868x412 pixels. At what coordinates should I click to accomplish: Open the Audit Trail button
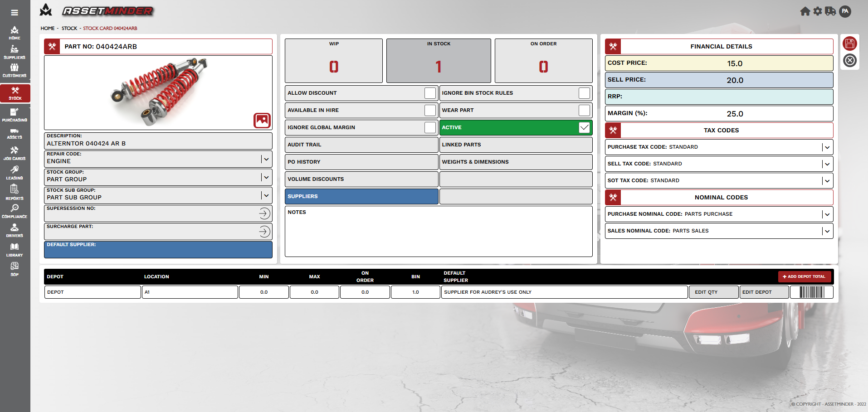pyautogui.click(x=361, y=145)
